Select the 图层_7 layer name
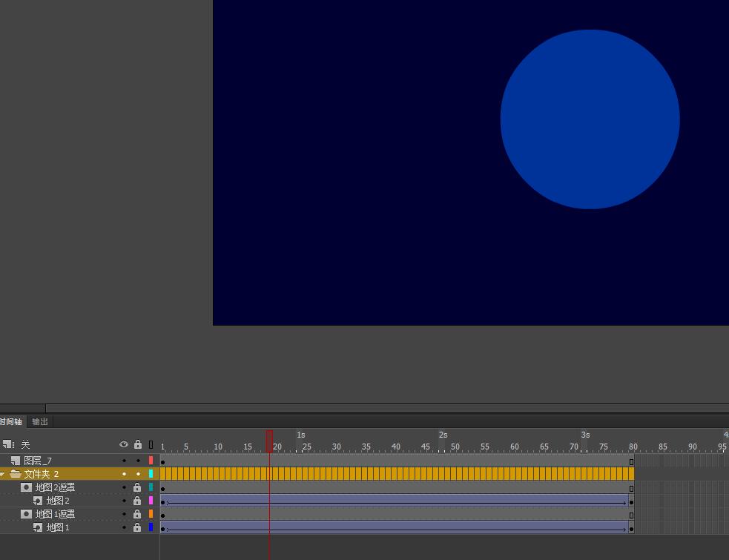 pyautogui.click(x=38, y=461)
